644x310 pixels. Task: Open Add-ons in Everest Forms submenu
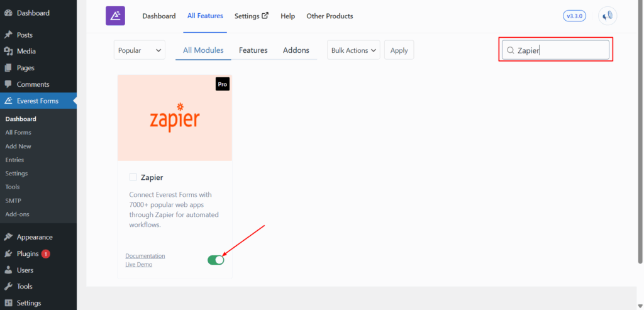coord(17,214)
